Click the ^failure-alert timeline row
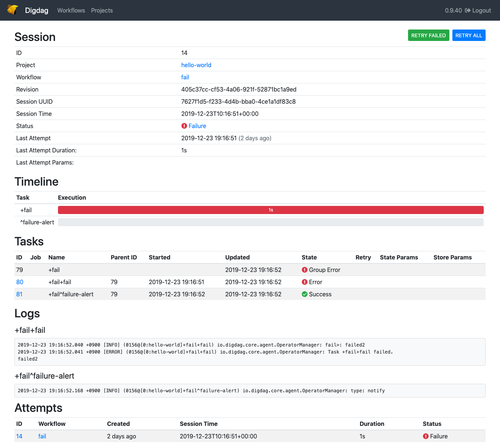 (271, 222)
